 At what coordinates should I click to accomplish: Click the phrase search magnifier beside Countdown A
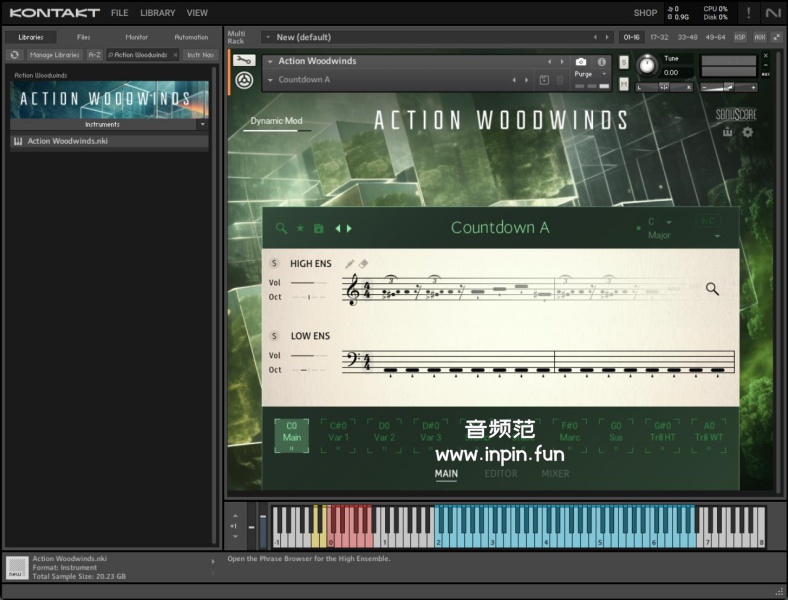pos(282,229)
